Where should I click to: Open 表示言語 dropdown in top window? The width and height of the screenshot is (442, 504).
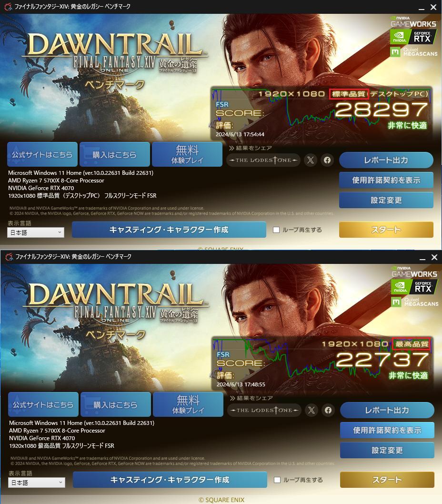tap(36, 232)
